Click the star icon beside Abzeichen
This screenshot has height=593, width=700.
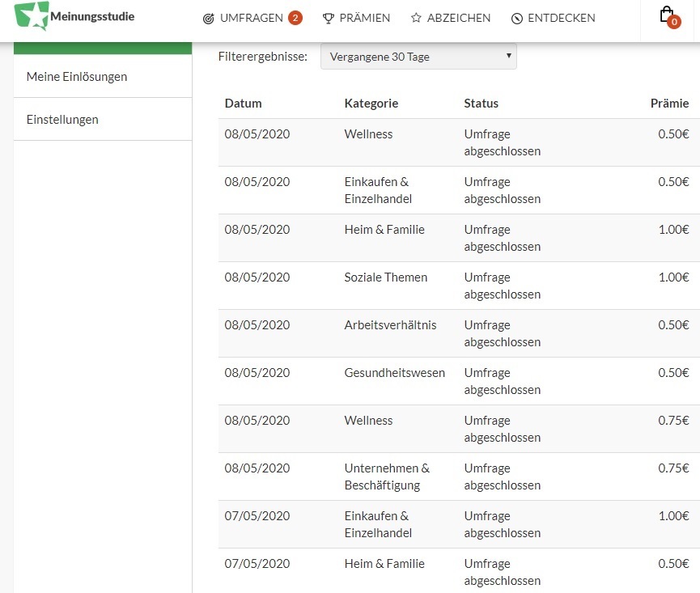416,18
